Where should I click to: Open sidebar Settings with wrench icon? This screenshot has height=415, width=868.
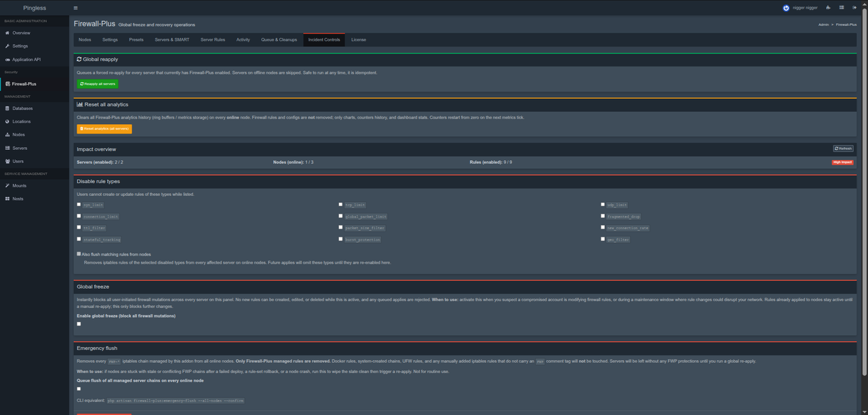[x=34, y=46]
